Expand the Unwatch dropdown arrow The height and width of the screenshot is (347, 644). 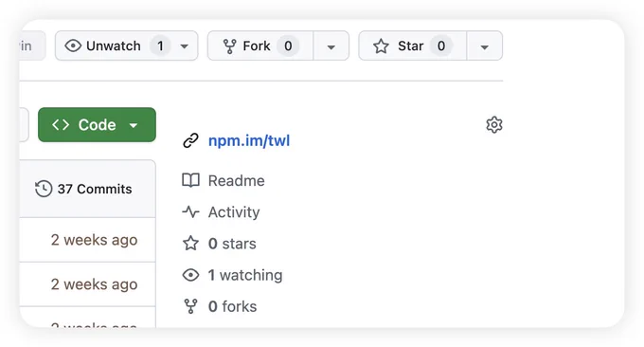coord(185,46)
